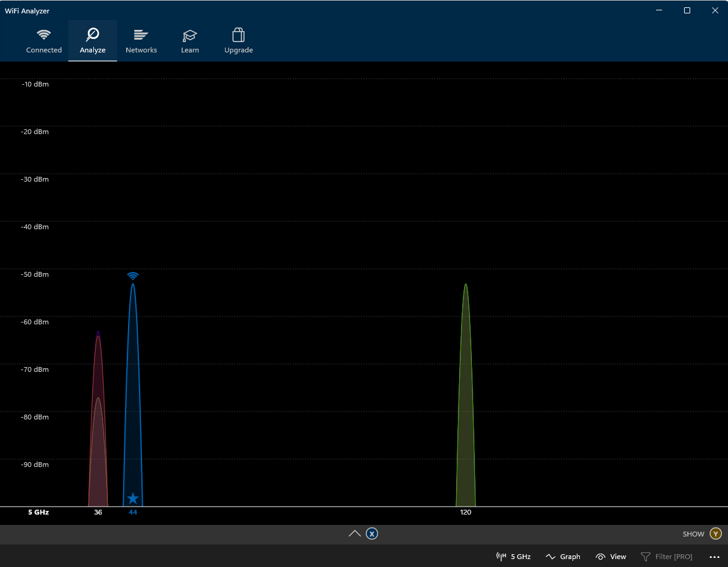Click the Filter [PRO] button
The image size is (728, 567).
[666, 557]
